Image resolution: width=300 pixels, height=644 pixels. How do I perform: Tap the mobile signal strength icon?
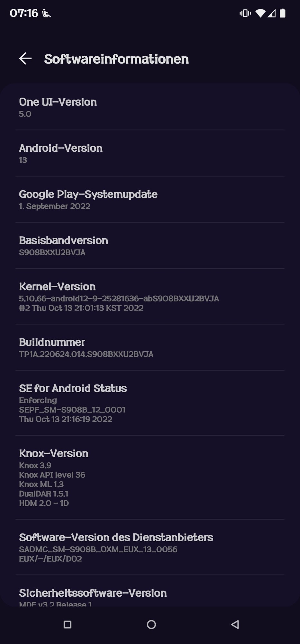(271, 13)
